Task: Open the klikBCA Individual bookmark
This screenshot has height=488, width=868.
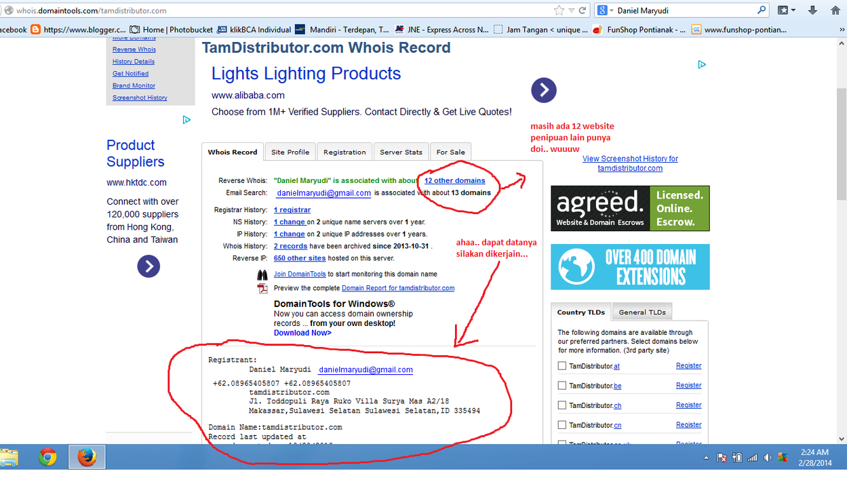Action: coord(254,30)
